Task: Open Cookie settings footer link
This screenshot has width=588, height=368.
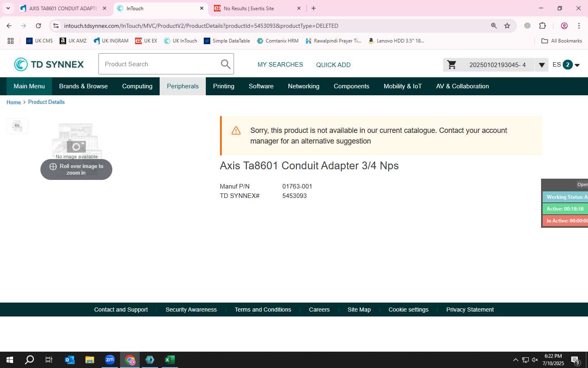Action: tap(408, 310)
